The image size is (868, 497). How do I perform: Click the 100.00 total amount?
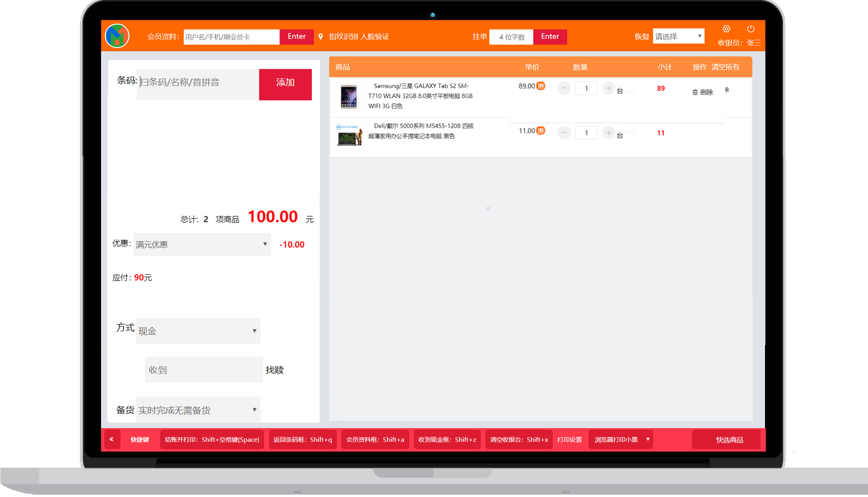point(273,216)
